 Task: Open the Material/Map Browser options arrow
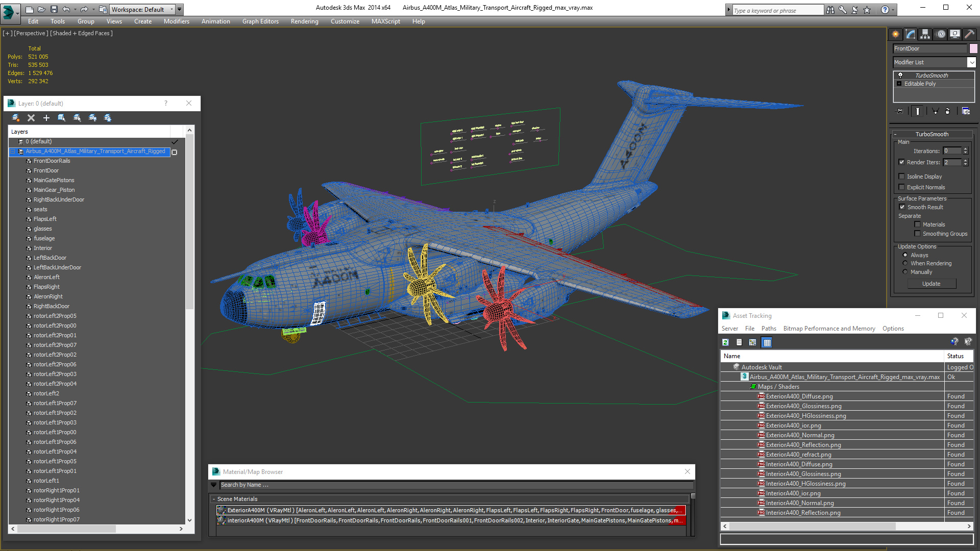(214, 485)
